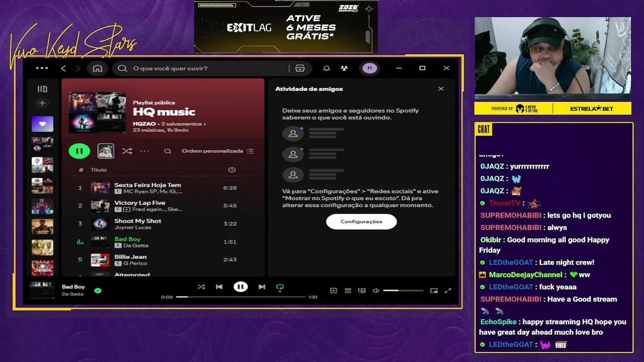
Task: Pause the playlist with the green button
Action: click(79, 151)
